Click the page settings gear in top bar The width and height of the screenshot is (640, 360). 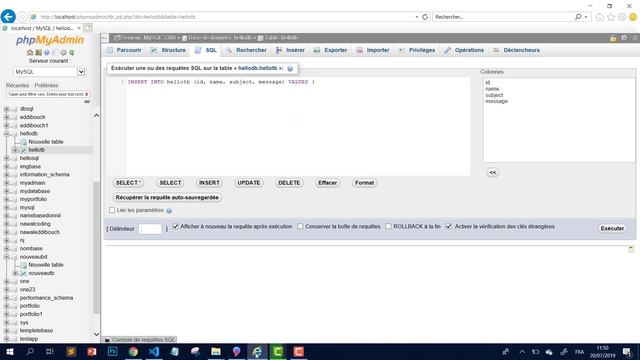(x=624, y=38)
